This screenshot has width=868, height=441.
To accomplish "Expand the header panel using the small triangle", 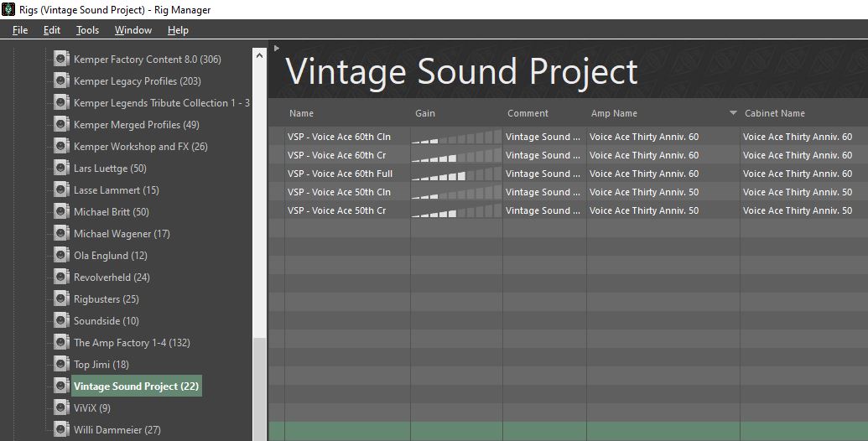I will pos(276,48).
